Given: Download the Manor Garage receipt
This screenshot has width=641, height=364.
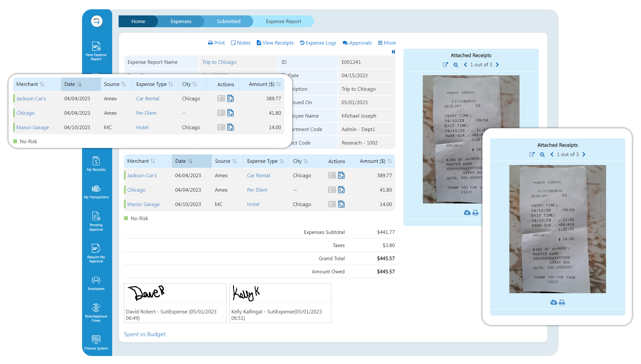Looking at the screenshot, I should tap(554, 302).
